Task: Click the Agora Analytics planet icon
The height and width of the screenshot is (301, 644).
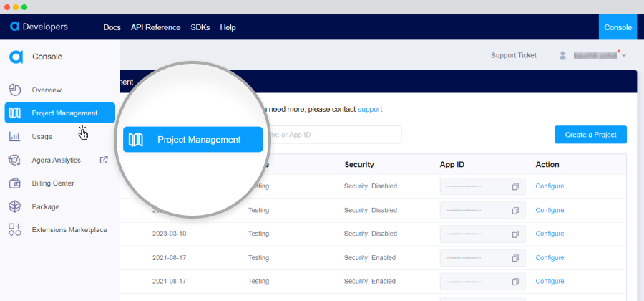Action: coord(15,160)
